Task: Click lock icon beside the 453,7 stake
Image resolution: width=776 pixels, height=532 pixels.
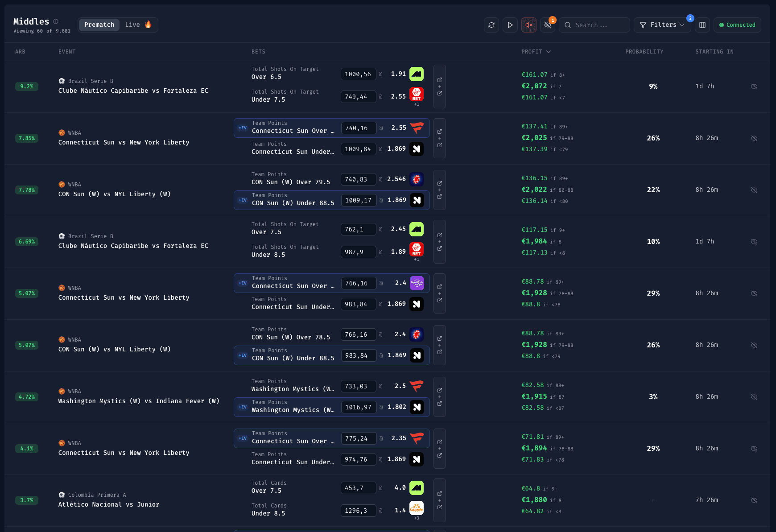Action: pyautogui.click(x=381, y=488)
